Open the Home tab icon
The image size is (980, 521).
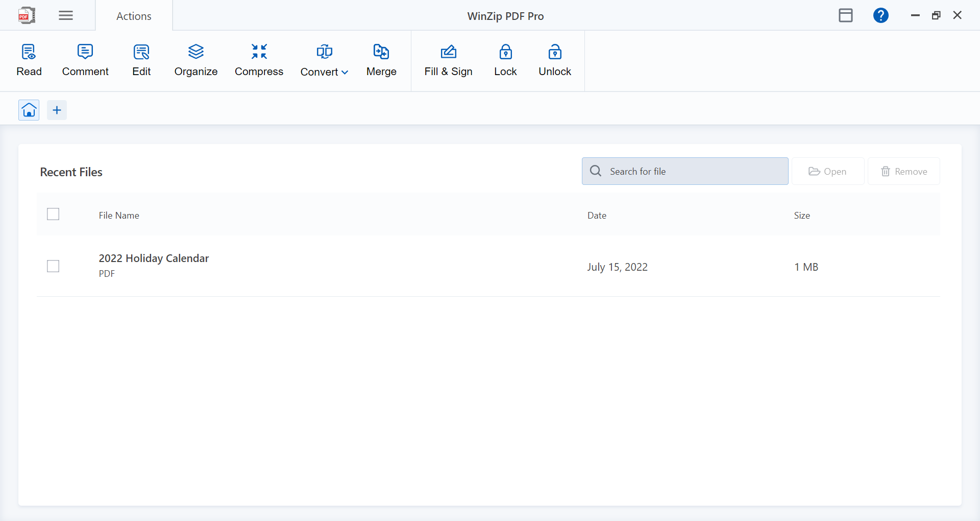(29, 110)
